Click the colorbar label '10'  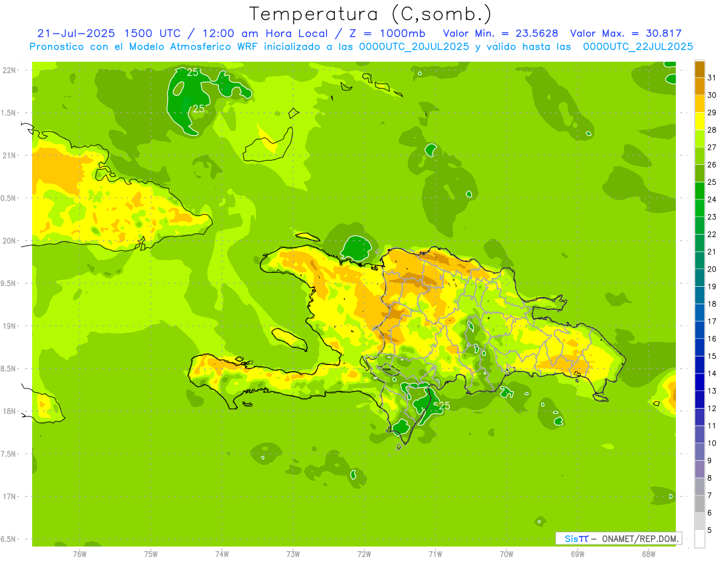(712, 443)
